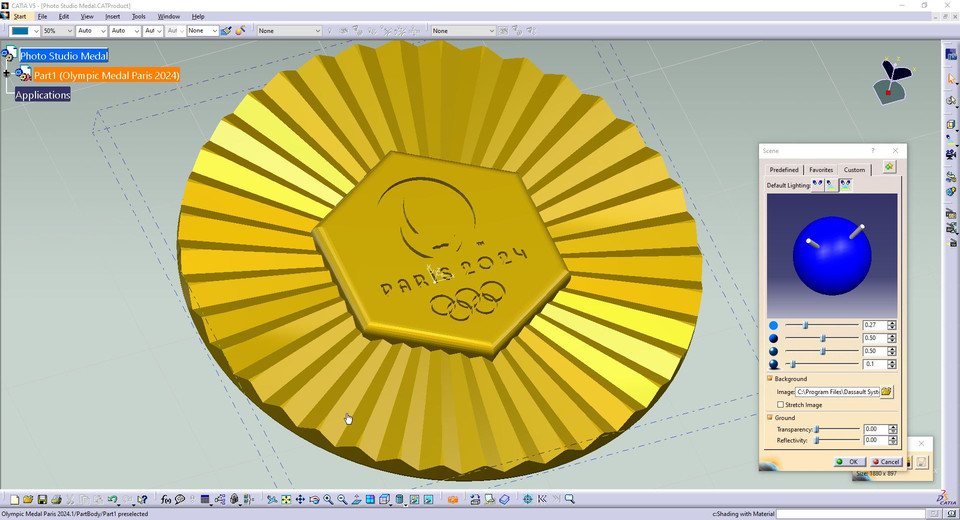
Task: Click the Normal View icon
Action: pyautogui.click(x=356, y=500)
